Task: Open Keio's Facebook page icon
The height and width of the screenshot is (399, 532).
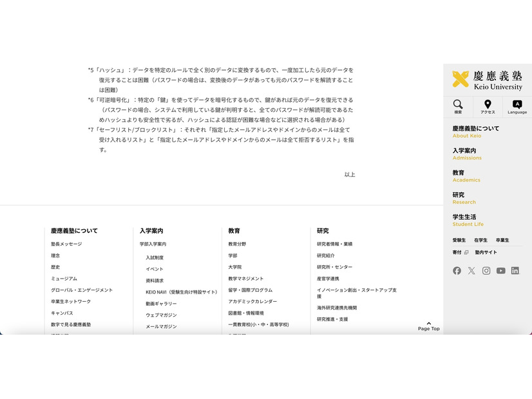Action: click(457, 270)
